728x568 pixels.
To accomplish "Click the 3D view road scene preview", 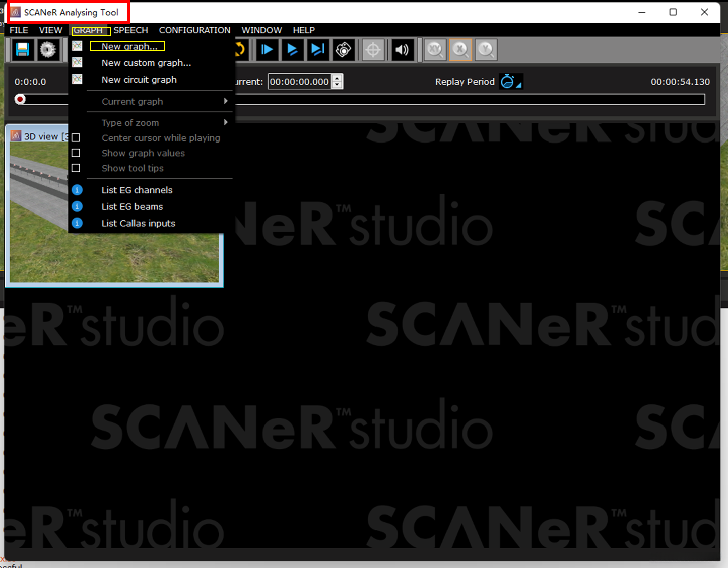I will (114, 257).
